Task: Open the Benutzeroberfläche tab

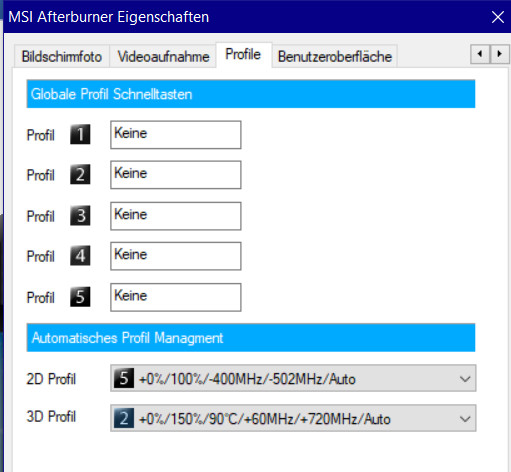Action: (335, 57)
